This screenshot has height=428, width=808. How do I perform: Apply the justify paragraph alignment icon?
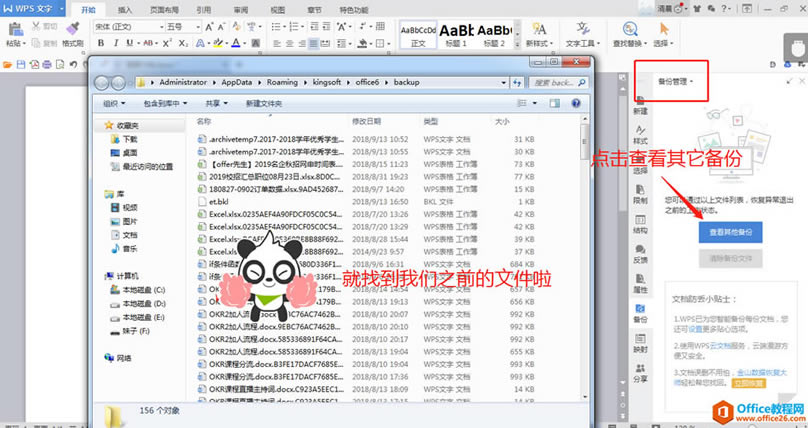[x=314, y=43]
